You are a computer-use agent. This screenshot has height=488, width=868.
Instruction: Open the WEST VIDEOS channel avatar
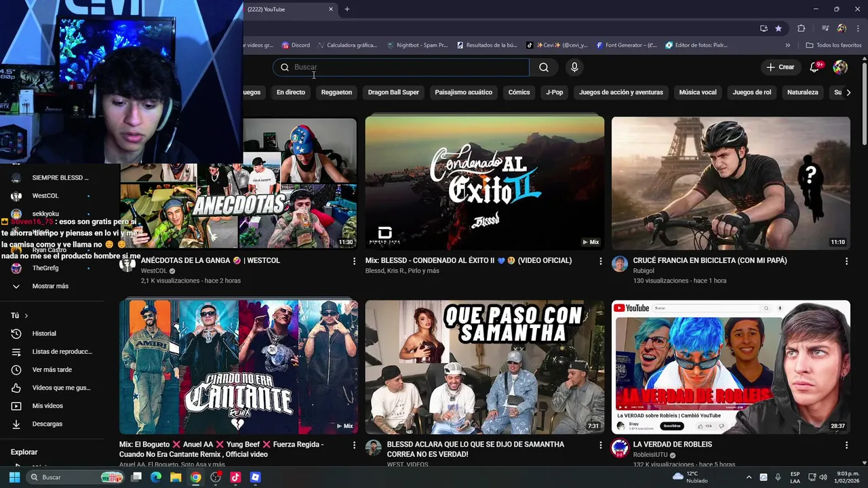(374, 448)
